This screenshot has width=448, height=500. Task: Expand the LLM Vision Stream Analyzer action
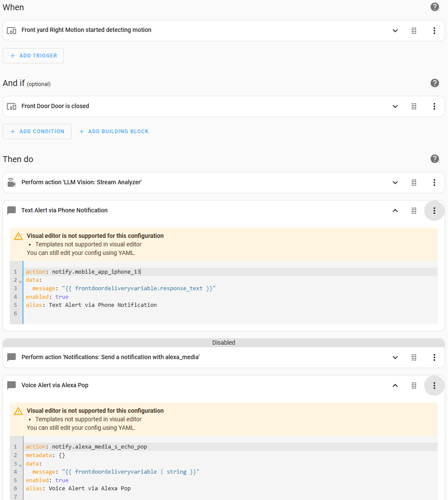(x=395, y=182)
